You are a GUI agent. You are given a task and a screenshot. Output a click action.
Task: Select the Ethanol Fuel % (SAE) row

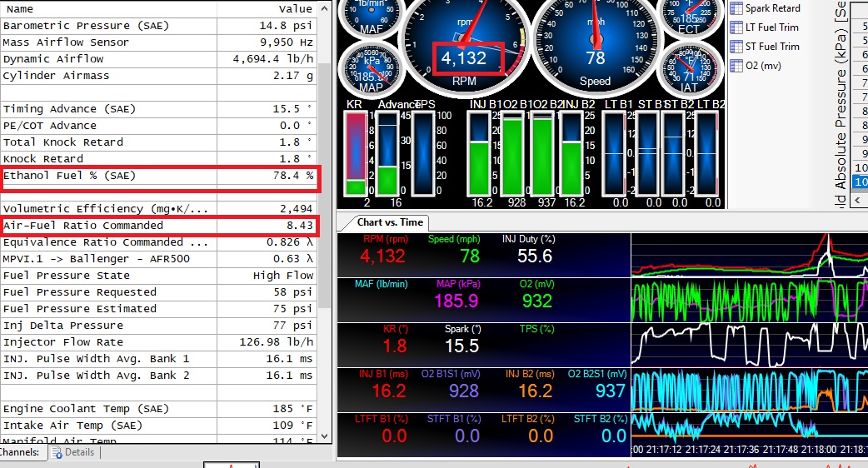(x=158, y=176)
